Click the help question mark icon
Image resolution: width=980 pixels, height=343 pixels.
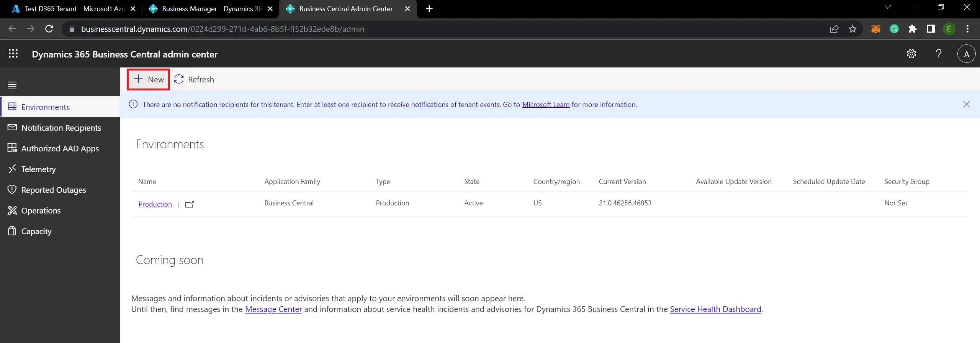[x=938, y=54]
